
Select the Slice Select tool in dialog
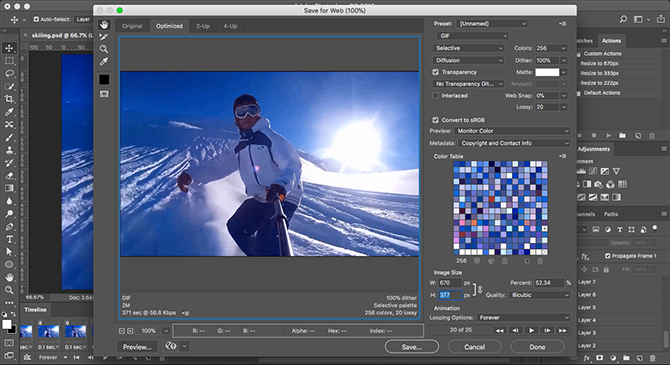(104, 37)
